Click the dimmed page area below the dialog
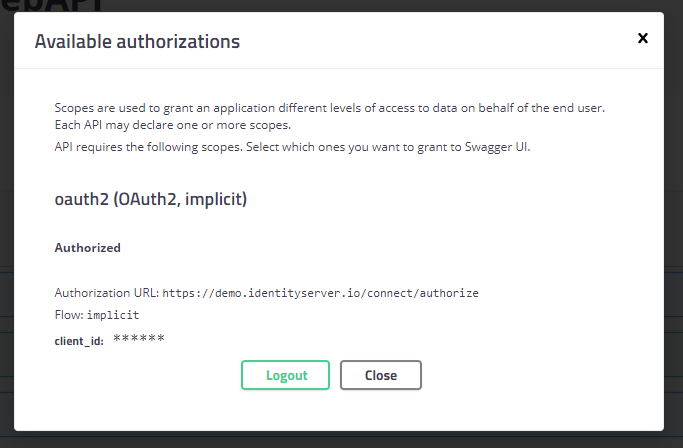The image size is (683, 448). click(340, 440)
